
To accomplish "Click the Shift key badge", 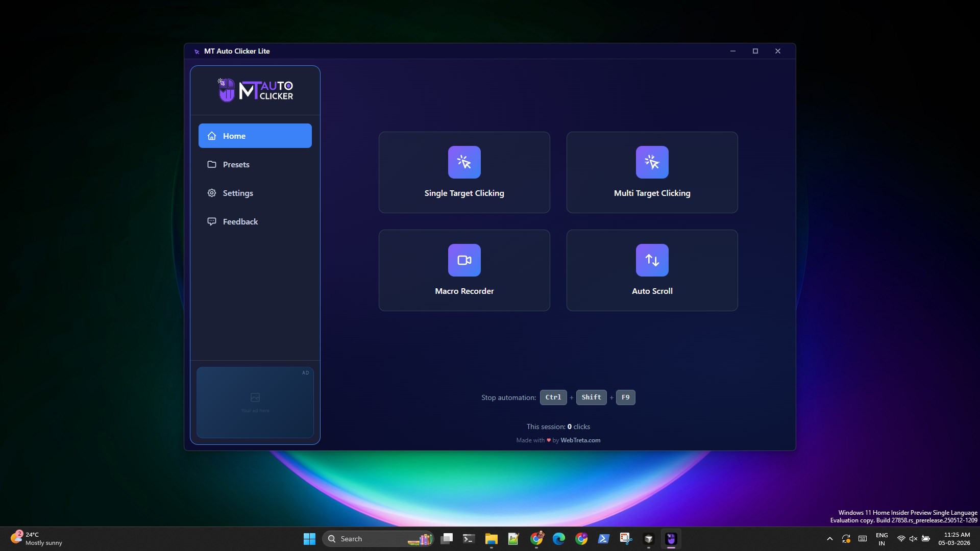I will tap(591, 397).
